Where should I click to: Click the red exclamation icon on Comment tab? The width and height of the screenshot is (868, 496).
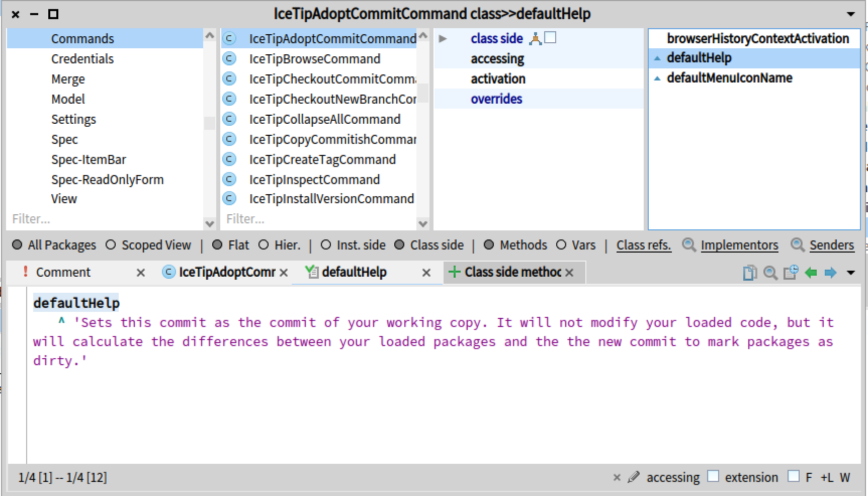25,272
